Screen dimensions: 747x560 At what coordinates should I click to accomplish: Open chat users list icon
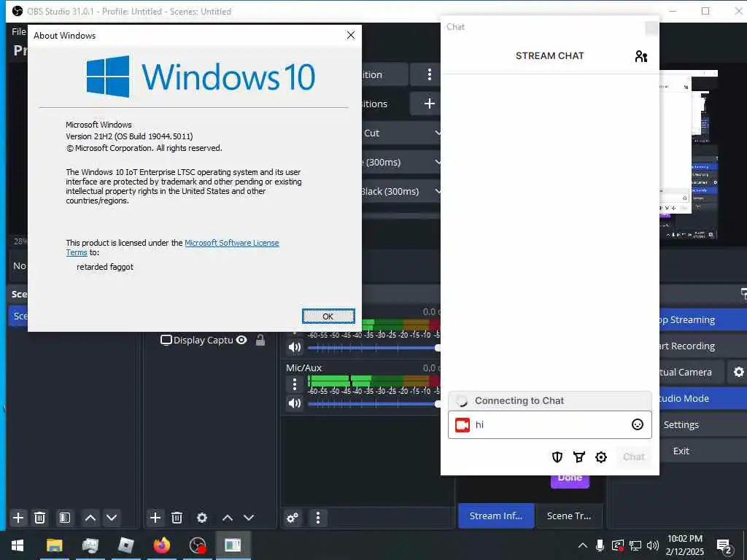640,56
